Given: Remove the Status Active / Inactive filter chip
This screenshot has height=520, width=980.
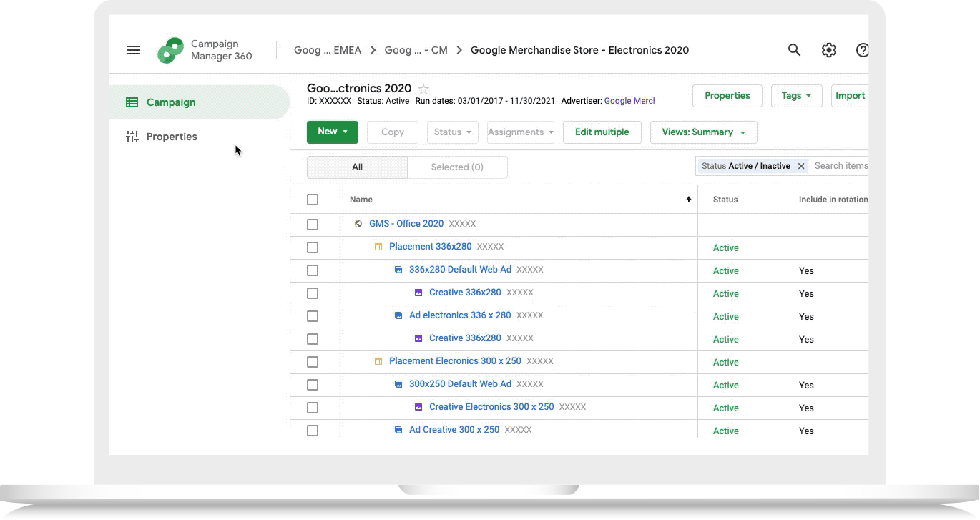Looking at the screenshot, I should [x=801, y=166].
